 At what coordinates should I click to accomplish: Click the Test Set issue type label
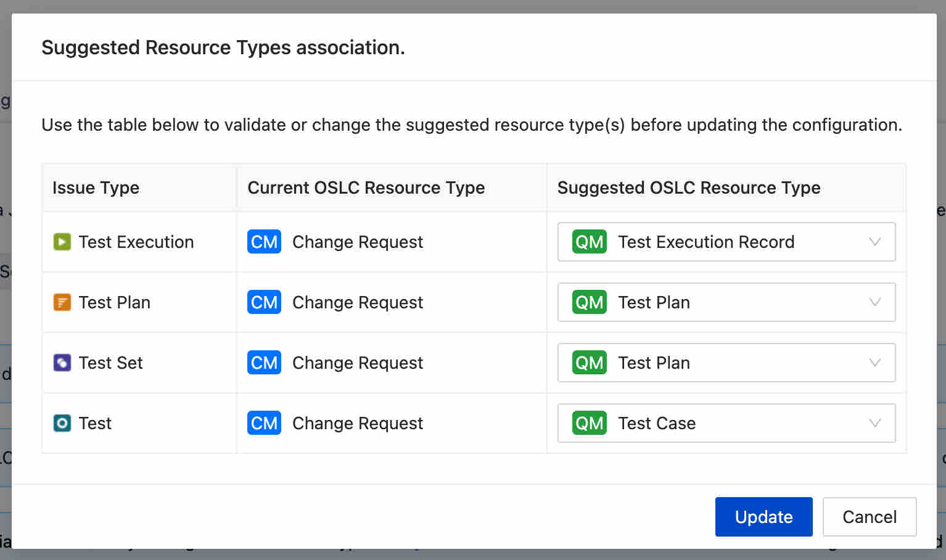click(x=110, y=363)
